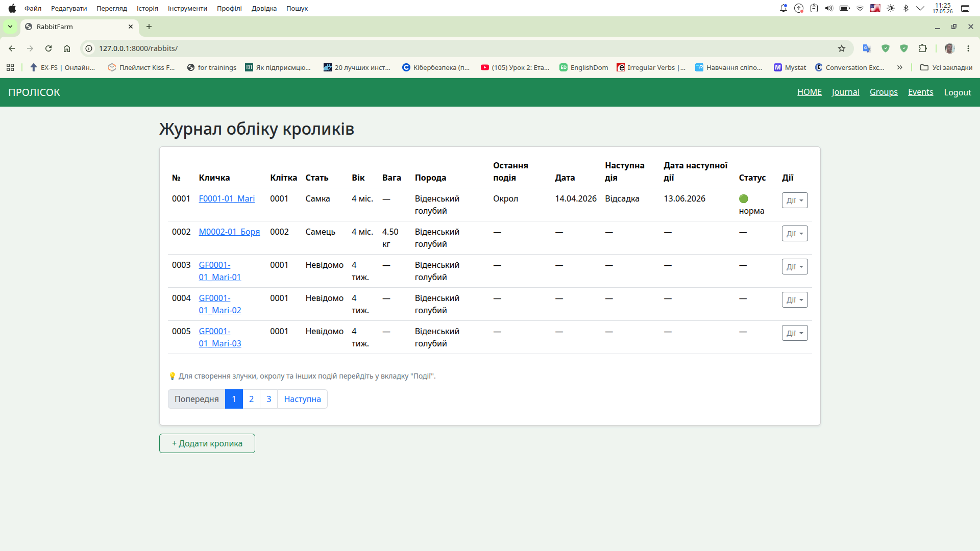Open rabbit M0002-01_Боря details
Viewport: 980px width, 551px height.
coord(229,232)
